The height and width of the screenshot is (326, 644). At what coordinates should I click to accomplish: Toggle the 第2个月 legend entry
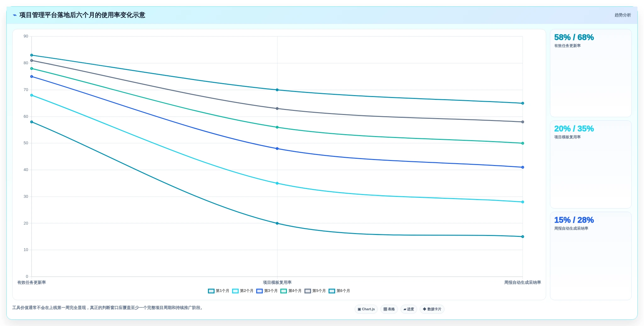tap(243, 291)
